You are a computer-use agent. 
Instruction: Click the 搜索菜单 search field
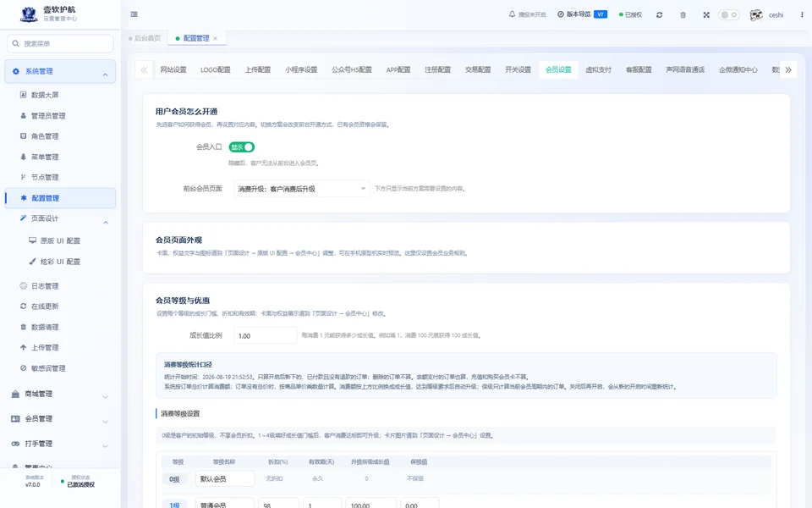(60, 43)
